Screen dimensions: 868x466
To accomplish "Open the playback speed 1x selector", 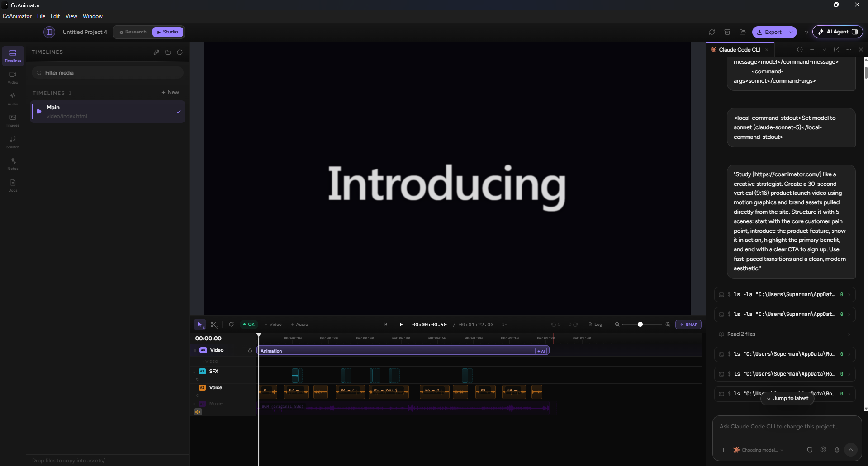I will coord(504,325).
